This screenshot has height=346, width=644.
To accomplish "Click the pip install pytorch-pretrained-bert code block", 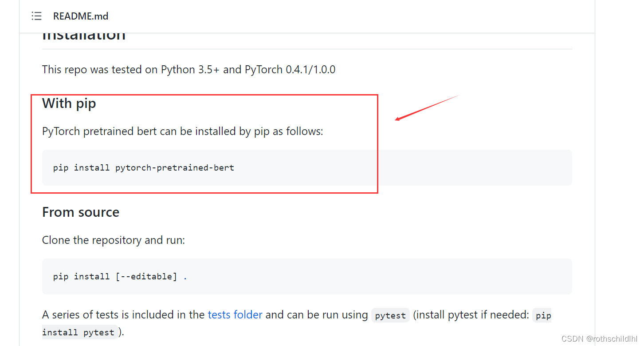I will [143, 168].
